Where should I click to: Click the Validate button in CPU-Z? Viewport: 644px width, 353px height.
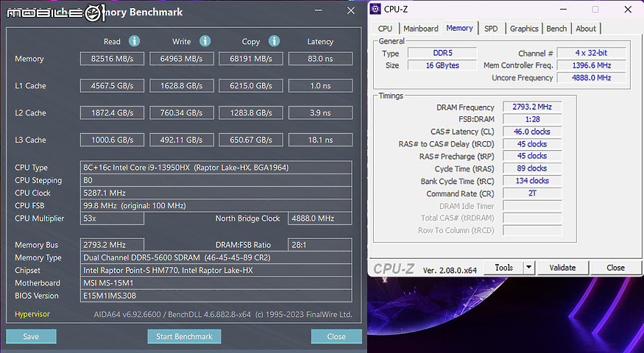coord(563,268)
